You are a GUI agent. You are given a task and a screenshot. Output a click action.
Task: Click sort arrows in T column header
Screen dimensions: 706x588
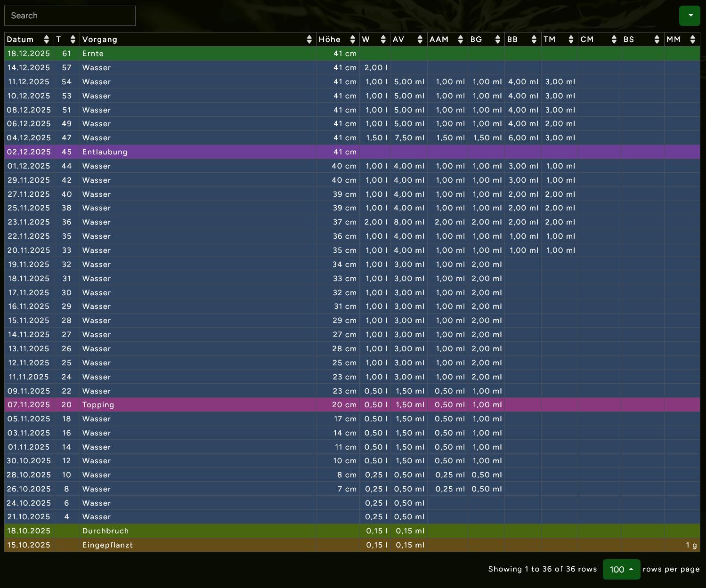[73, 40]
